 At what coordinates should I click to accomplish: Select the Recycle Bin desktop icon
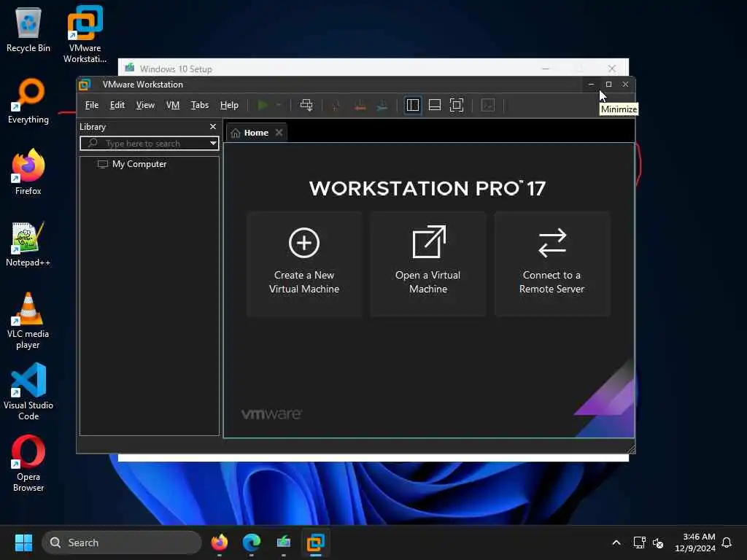[28, 28]
